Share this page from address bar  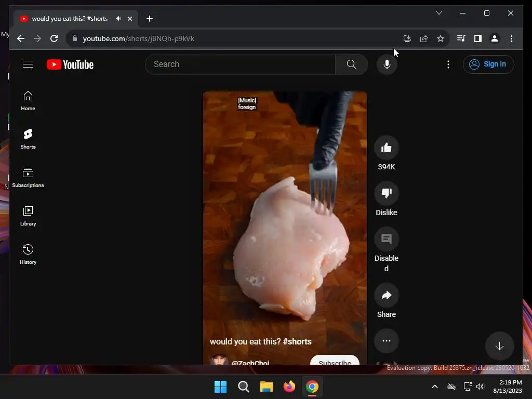pos(424,38)
